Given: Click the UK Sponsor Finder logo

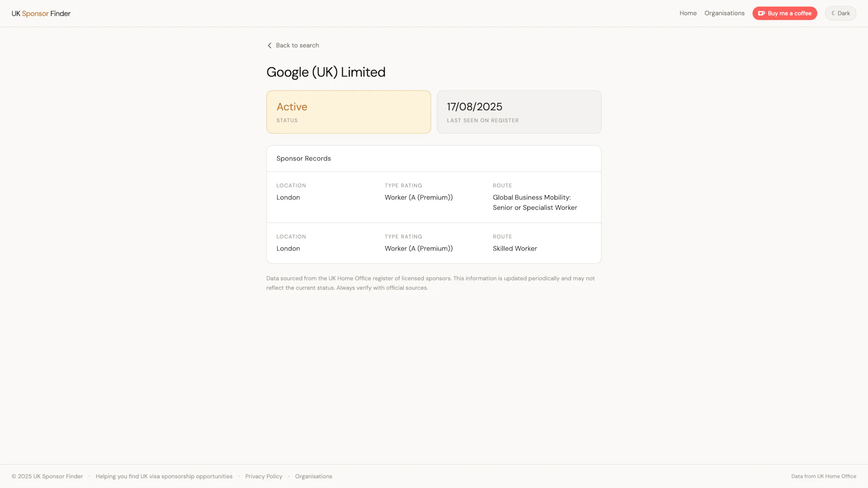Looking at the screenshot, I should (41, 14).
